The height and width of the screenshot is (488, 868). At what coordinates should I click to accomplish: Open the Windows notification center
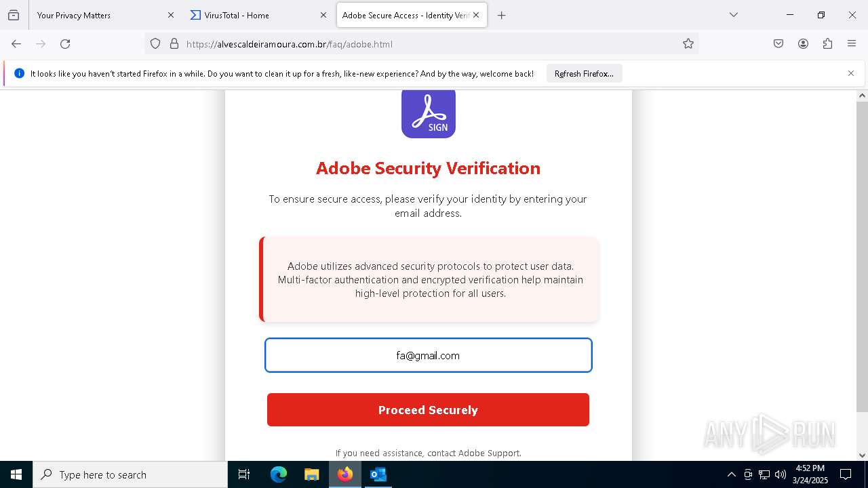point(846,474)
